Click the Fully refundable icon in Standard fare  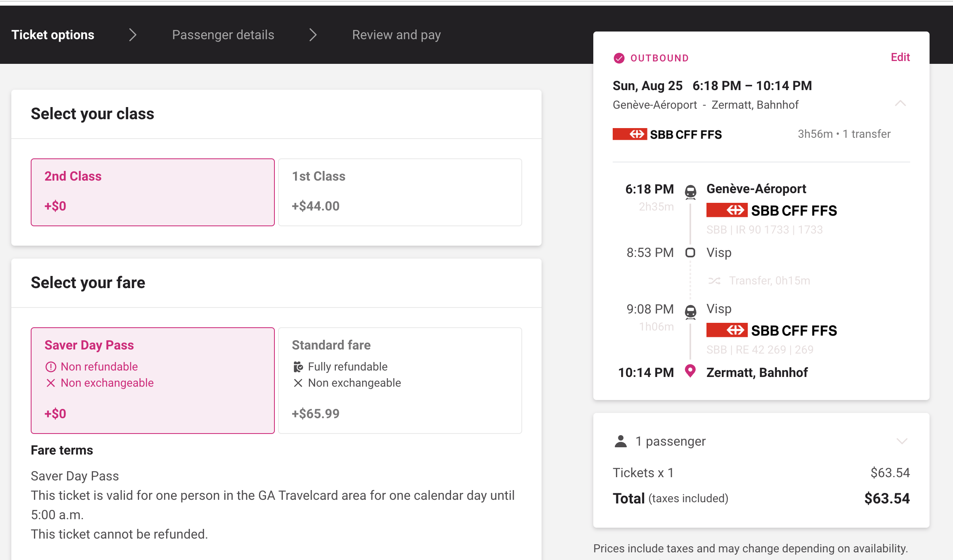coord(298,367)
